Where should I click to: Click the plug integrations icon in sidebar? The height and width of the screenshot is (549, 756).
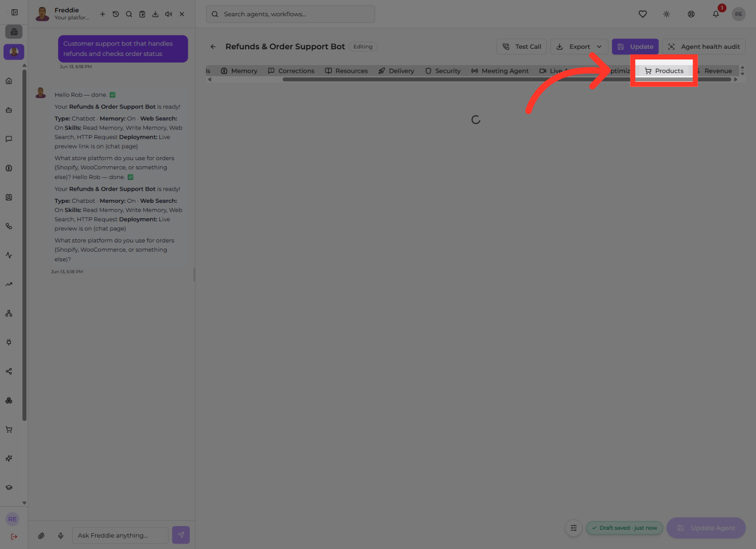coord(9,342)
